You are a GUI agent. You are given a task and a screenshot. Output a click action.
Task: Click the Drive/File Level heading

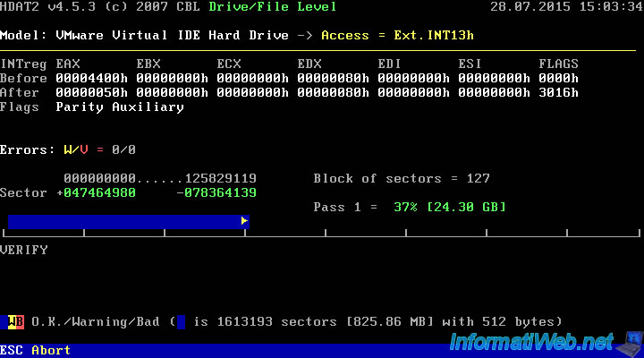pyautogui.click(x=273, y=7)
